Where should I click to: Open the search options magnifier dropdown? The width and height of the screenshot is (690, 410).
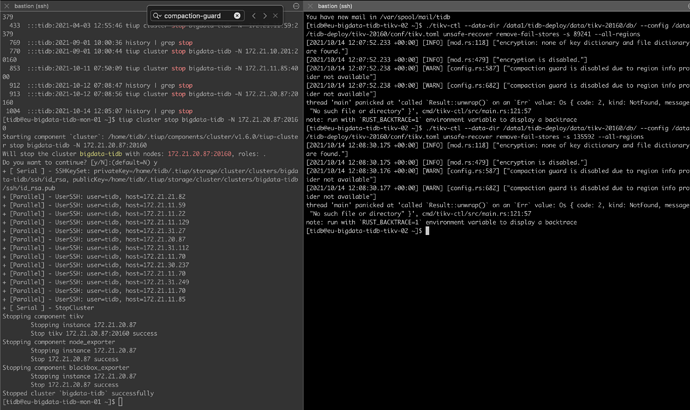157,16
